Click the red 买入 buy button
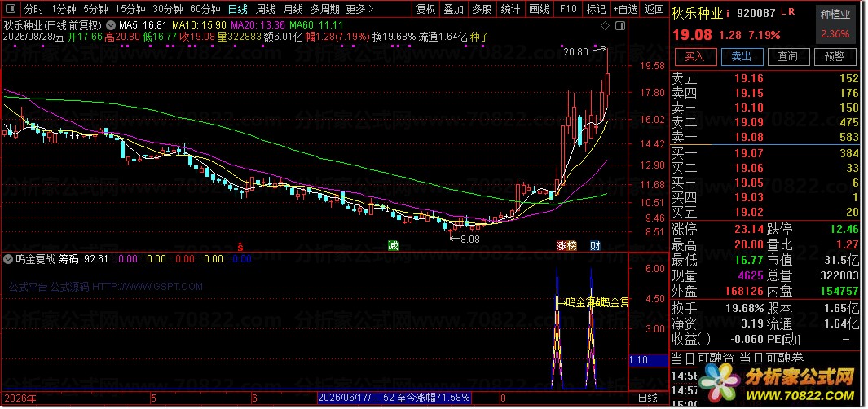The image size is (868, 409). (694, 56)
